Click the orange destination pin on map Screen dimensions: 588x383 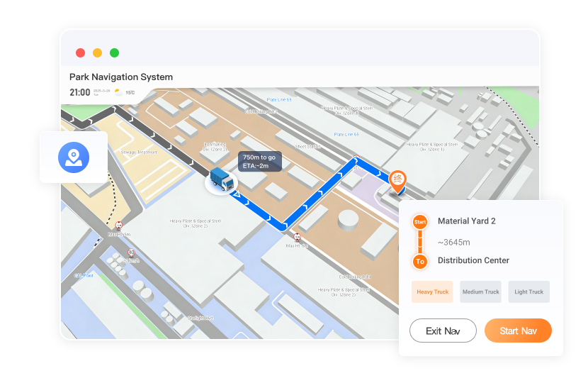[398, 180]
